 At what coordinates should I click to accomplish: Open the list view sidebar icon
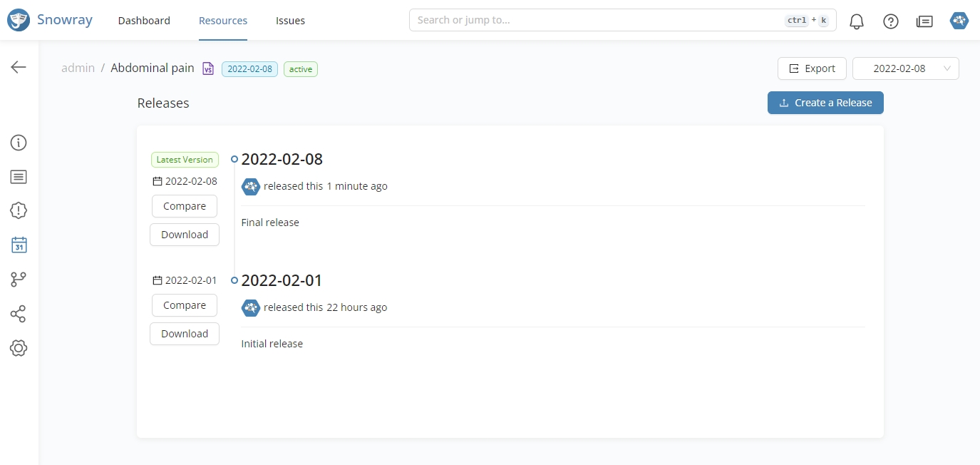click(x=19, y=177)
